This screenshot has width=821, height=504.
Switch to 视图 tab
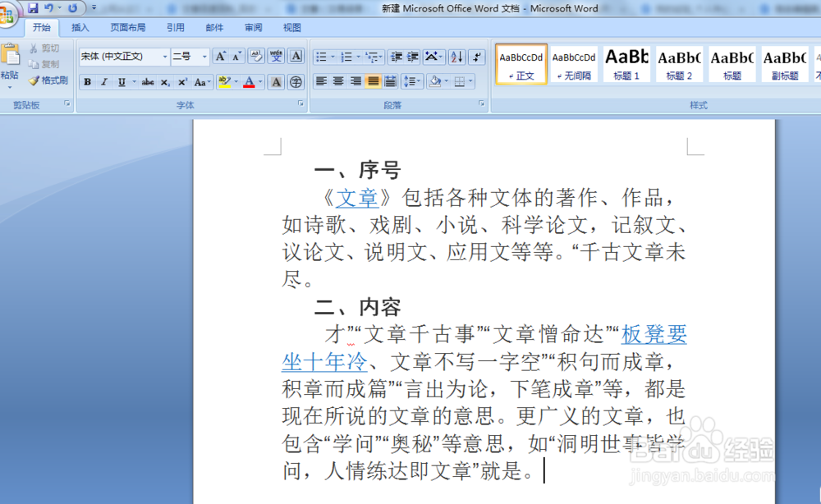tap(291, 28)
